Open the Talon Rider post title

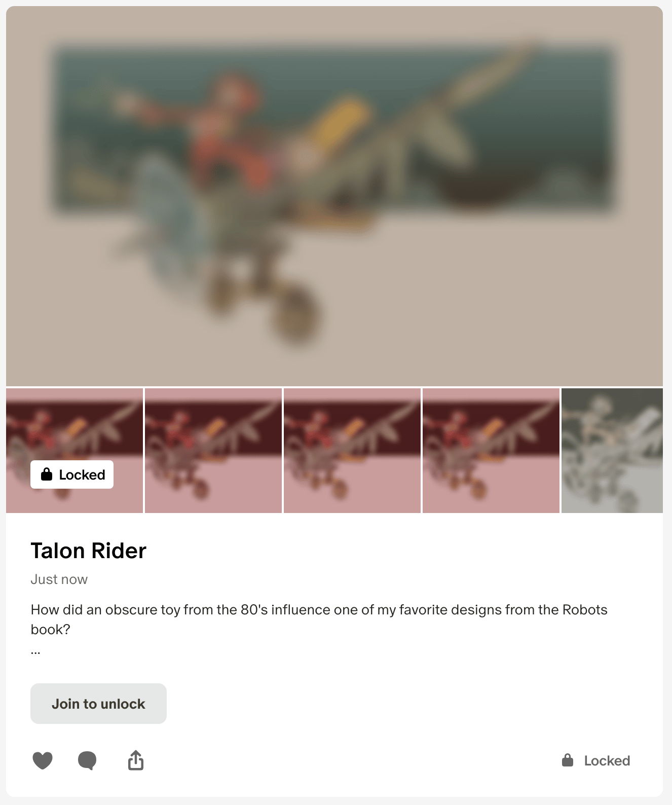pyautogui.click(x=89, y=551)
